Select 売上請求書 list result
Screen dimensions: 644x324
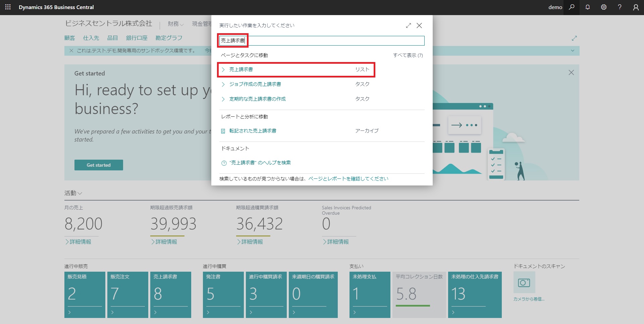coord(296,69)
